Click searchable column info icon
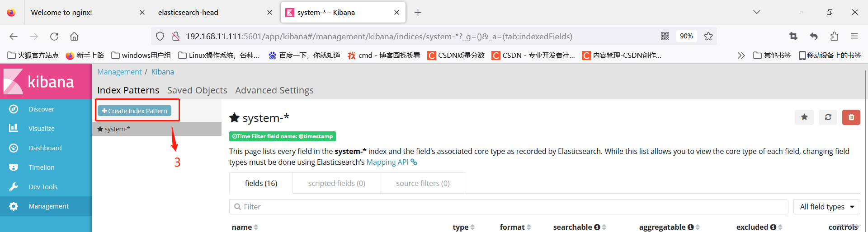 pos(597,227)
